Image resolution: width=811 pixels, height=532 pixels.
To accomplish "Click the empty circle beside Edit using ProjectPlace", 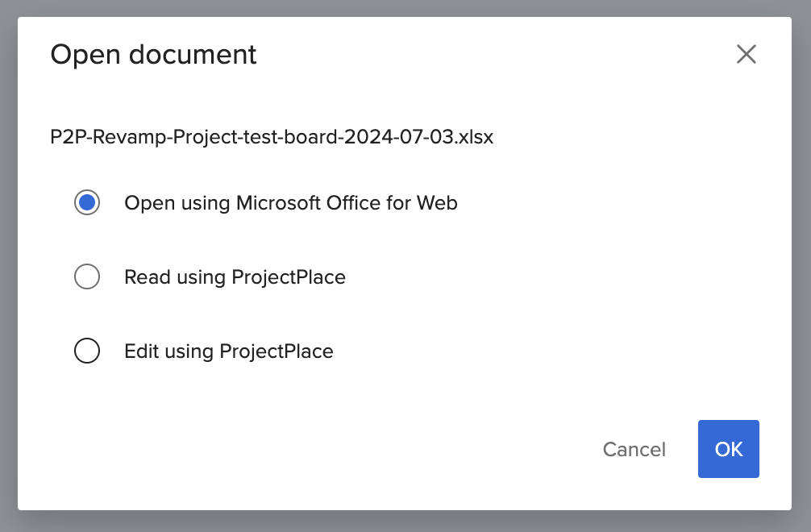I will [x=87, y=351].
